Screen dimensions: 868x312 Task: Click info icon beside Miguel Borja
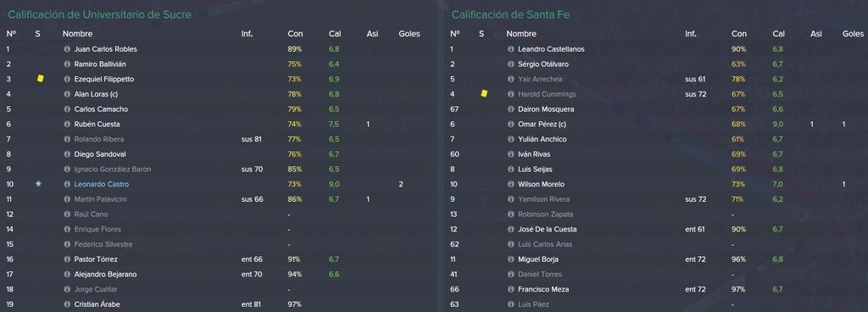pos(511,259)
